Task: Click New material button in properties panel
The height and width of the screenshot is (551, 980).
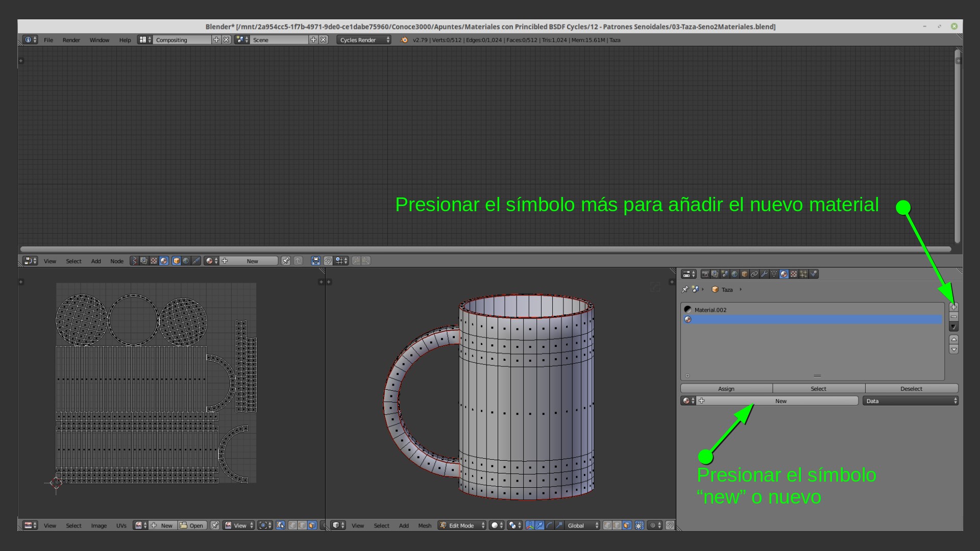Action: pos(778,401)
